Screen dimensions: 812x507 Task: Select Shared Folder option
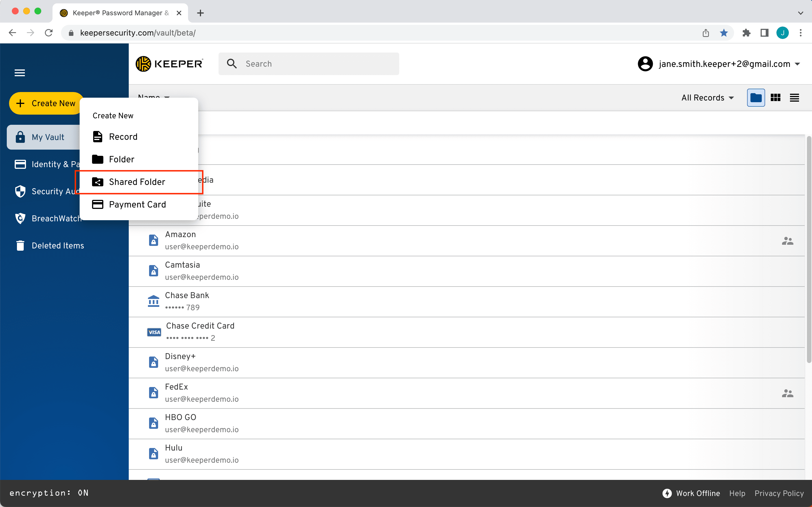pyautogui.click(x=138, y=182)
